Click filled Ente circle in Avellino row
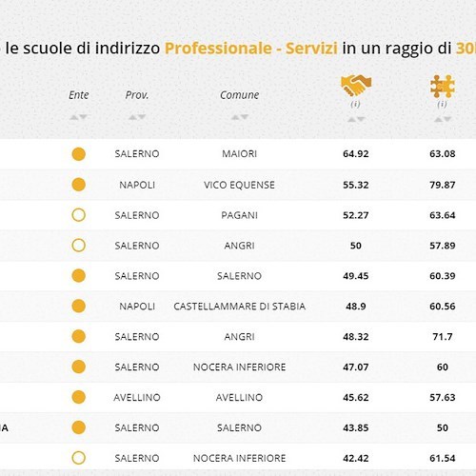The width and height of the screenshot is (476, 476). click(78, 397)
